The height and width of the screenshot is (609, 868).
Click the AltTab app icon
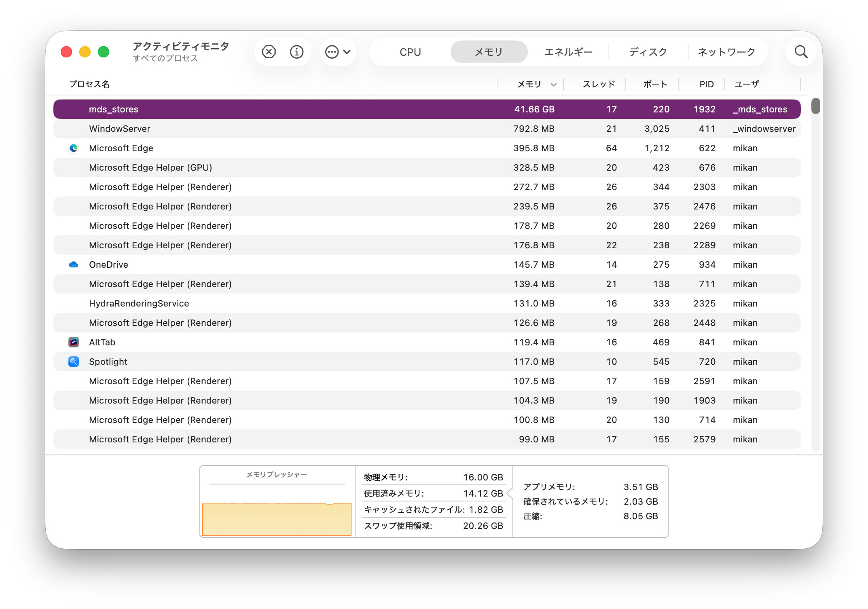pyautogui.click(x=74, y=342)
